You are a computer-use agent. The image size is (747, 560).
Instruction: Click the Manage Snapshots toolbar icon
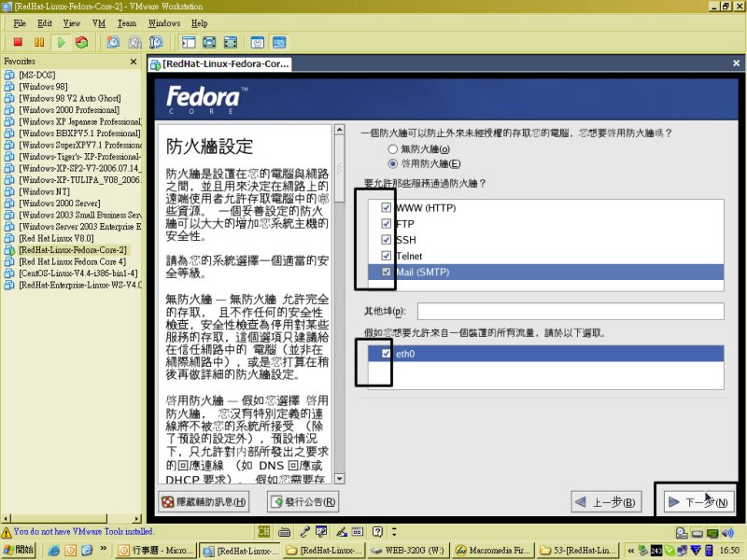pyautogui.click(x=156, y=42)
